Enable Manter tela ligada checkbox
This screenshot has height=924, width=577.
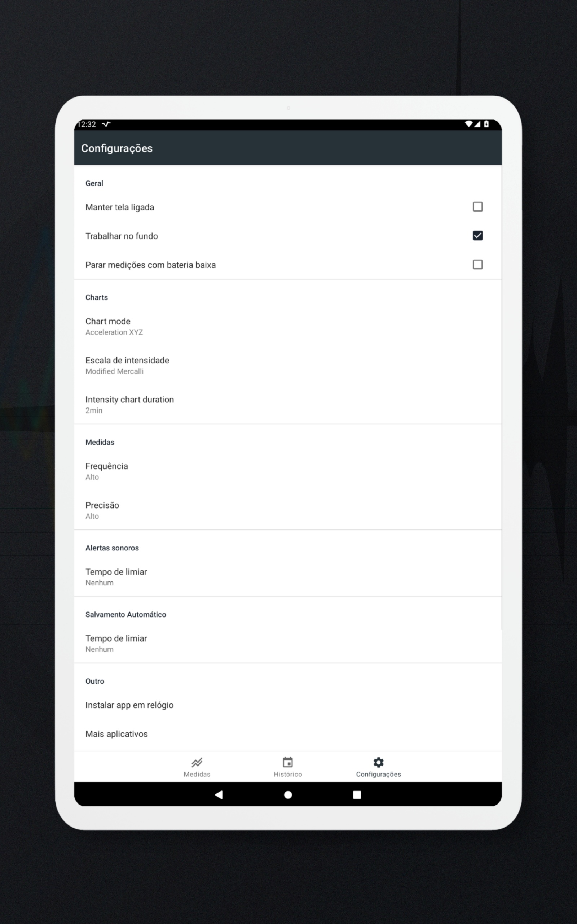[x=477, y=206]
